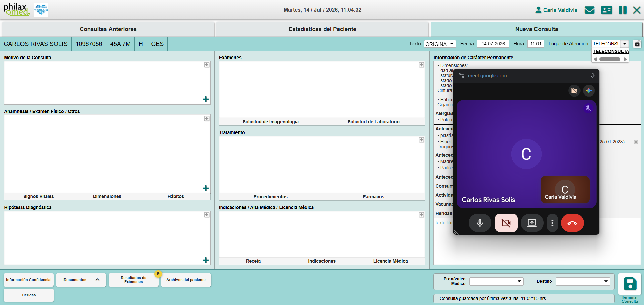The height and width of the screenshot is (305, 644).
Task: Select TELECONSULTA option in the list
Action: point(610,51)
